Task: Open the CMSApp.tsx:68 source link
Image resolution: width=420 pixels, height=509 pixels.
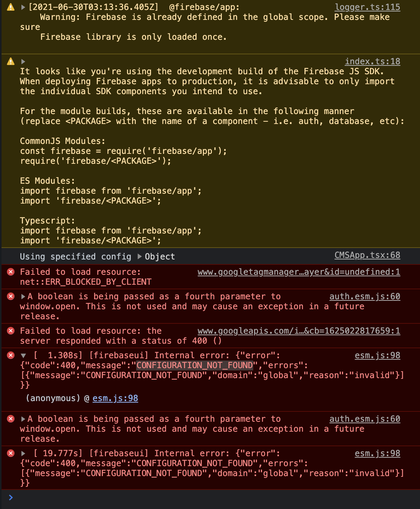Action: [367, 255]
